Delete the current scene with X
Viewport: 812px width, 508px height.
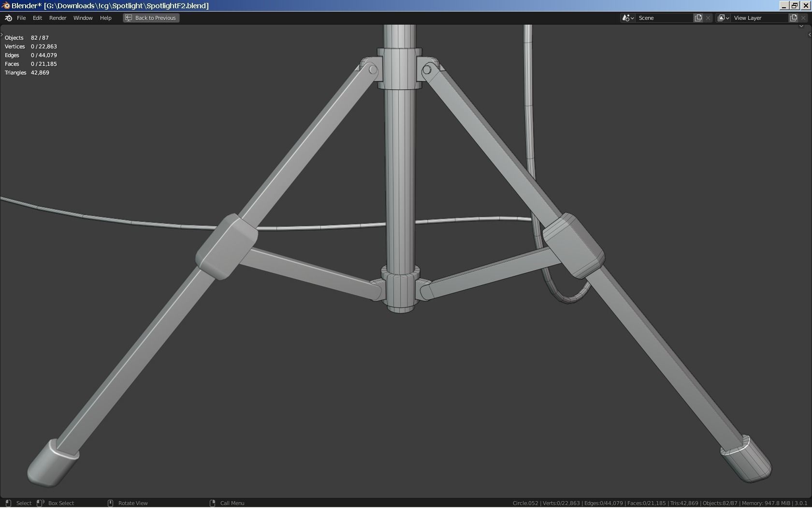pyautogui.click(x=708, y=18)
